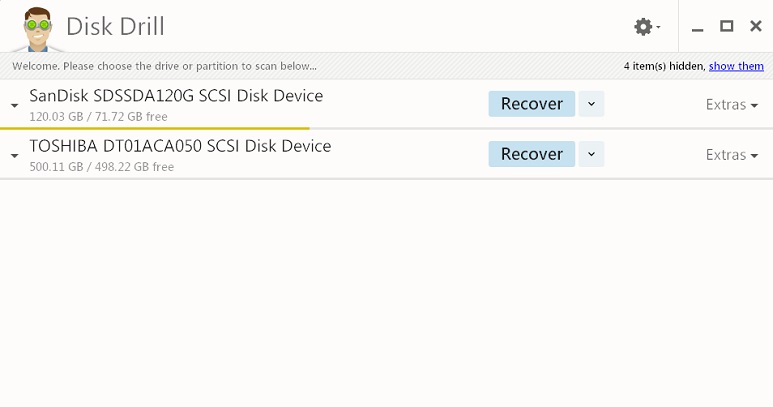The image size is (773, 407).
Task: Expand the SanDisk SDSSDA120G partition list
Action: pyautogui.click(x=15, y=105)
